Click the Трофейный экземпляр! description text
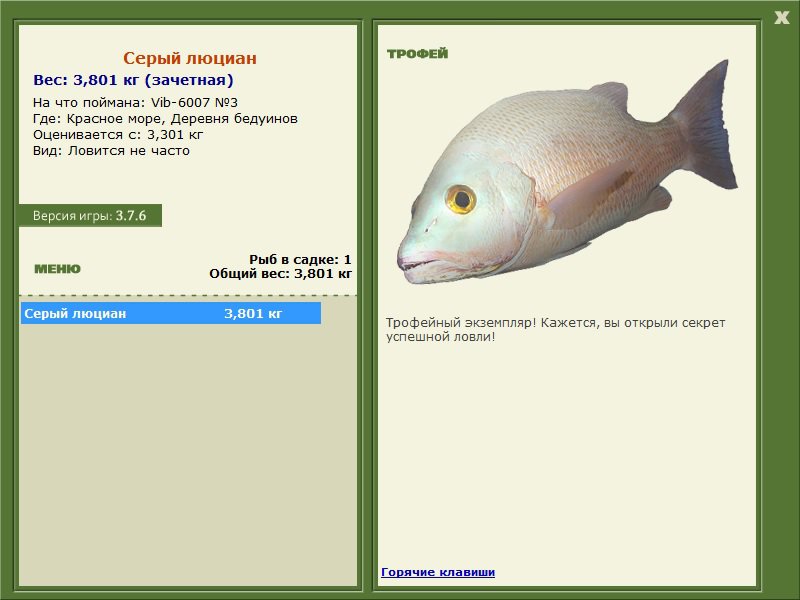 555,330
